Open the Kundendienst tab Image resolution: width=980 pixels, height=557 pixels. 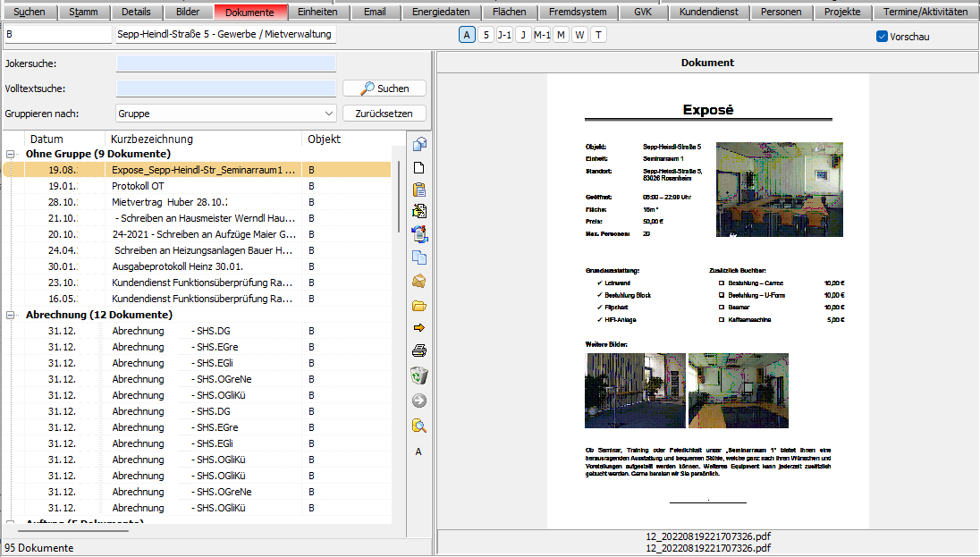708,13
